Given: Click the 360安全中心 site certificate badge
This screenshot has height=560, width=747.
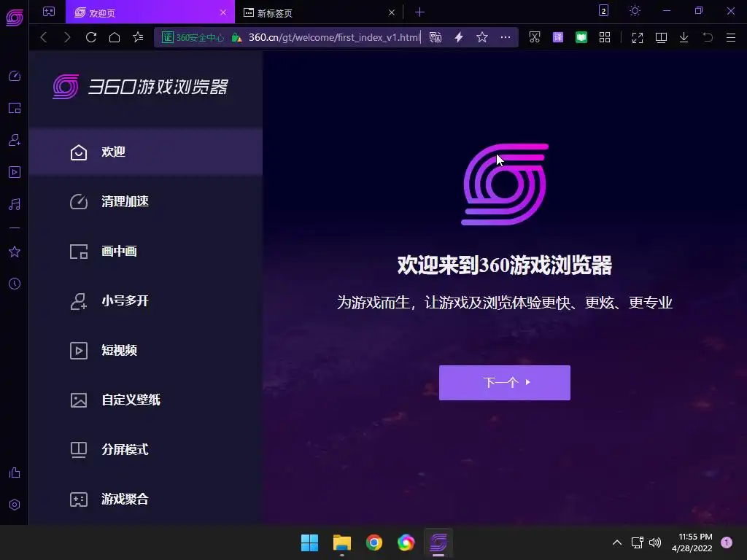Looking at the screenshot, I should pyautogui.click(x=193, y=37).
